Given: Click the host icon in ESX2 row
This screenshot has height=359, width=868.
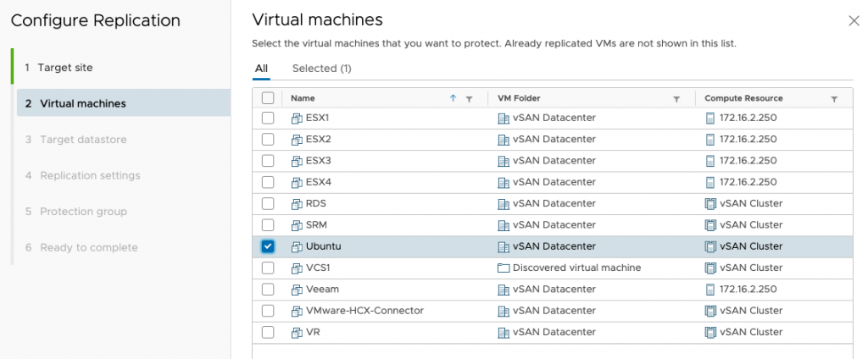Looking at the screenshot, I should coord(710,140).
